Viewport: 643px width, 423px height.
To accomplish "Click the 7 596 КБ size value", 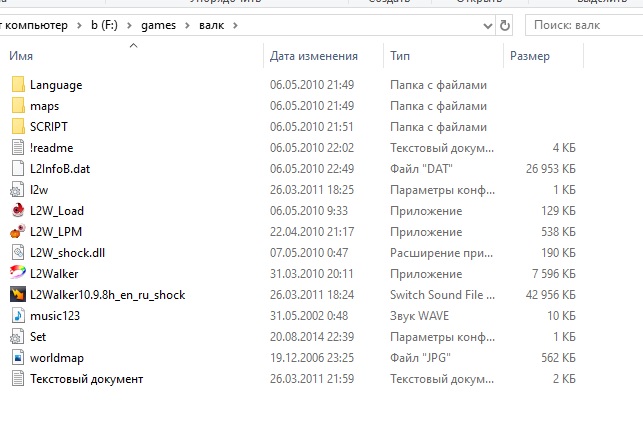I will click(554, 273).
